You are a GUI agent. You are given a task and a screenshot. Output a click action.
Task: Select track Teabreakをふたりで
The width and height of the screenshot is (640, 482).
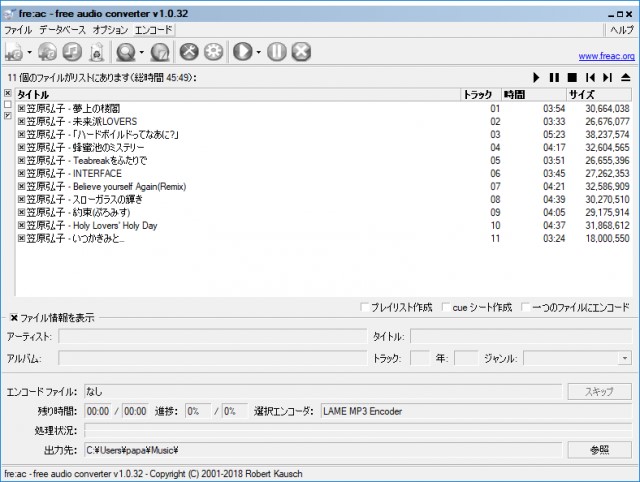tap(324, 160)
